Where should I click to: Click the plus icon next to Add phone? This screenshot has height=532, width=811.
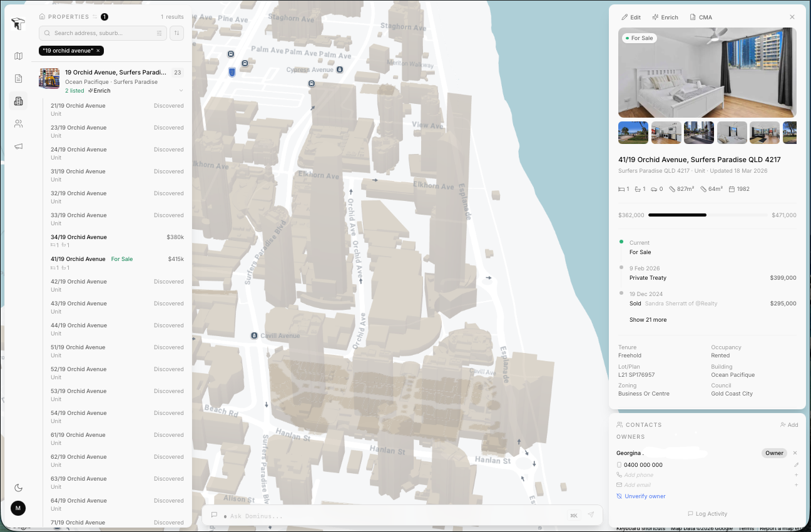796,475
